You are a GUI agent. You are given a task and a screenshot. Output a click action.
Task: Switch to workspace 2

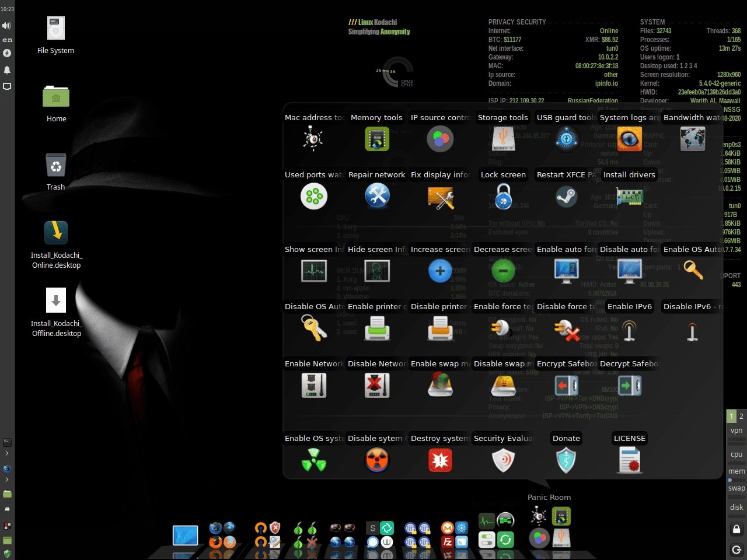[741, 416]
